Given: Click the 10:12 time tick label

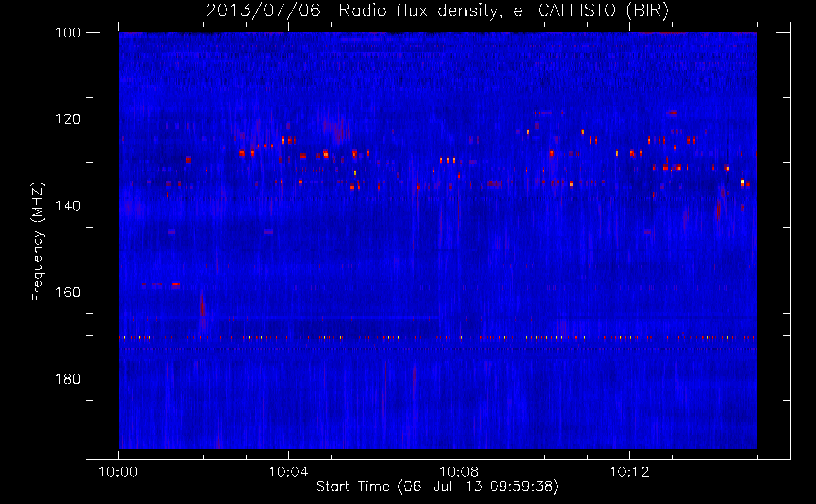Looking at the screenshot, I should point(629,472).
